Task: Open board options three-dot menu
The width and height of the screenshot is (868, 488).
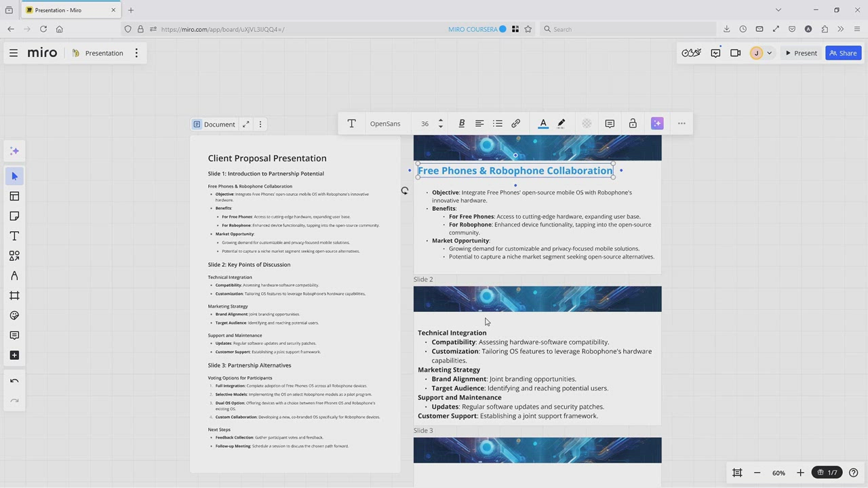Action: (x=136, y=53)
